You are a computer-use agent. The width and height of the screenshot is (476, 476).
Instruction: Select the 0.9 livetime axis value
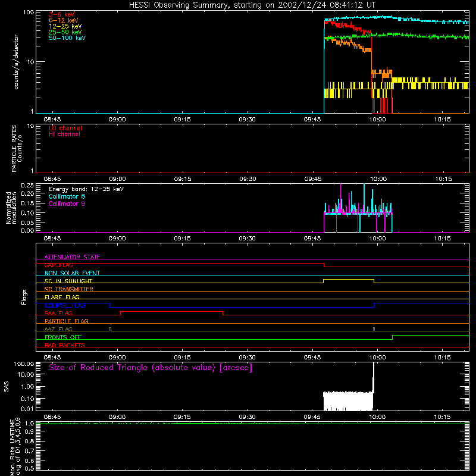29,431
